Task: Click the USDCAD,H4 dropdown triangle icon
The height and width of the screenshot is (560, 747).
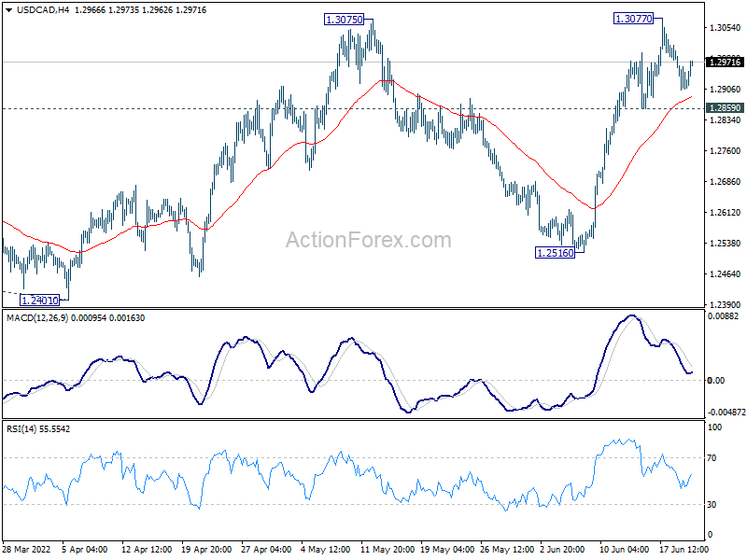Action: [9, 10]
